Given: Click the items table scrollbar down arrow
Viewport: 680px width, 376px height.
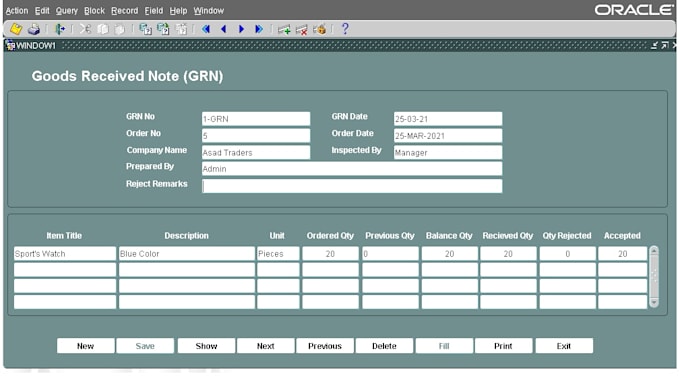Looking at the screenshot, I should click(x=654, y=303).
